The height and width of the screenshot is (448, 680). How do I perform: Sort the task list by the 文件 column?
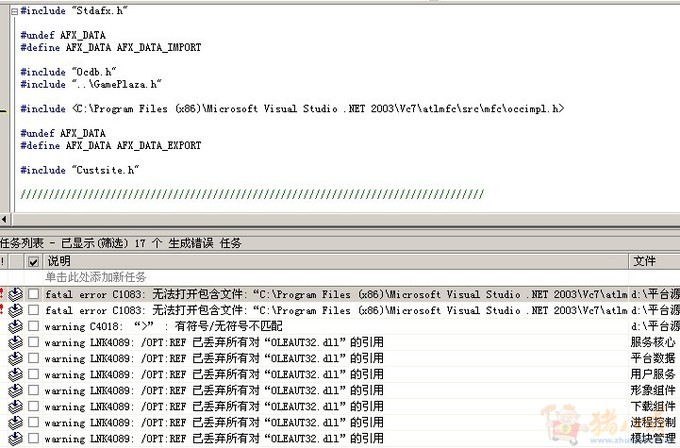pos(654,262)
